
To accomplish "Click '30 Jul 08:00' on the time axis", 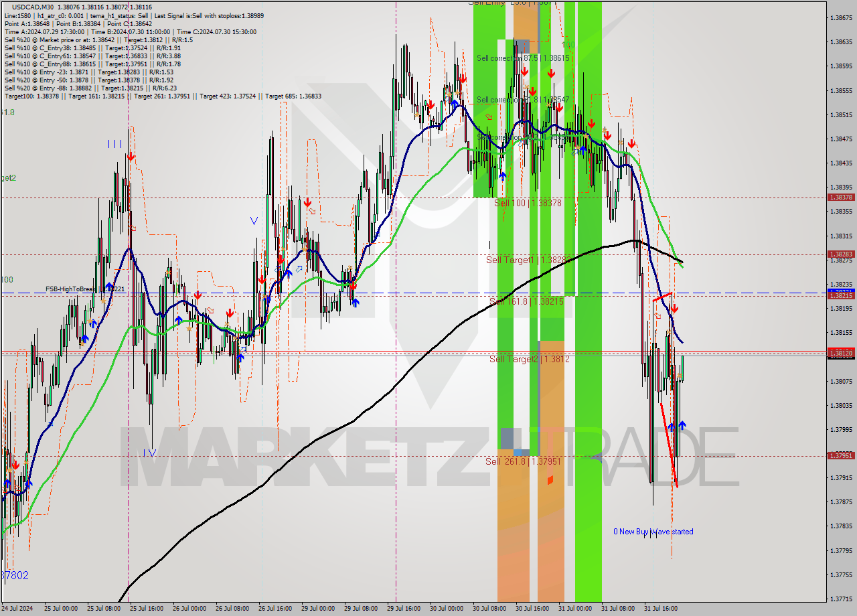I will [x=489, y=609].
